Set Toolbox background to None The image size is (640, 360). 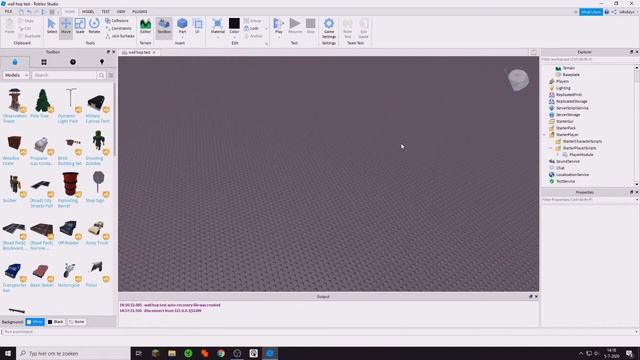(x=77, y=322)
